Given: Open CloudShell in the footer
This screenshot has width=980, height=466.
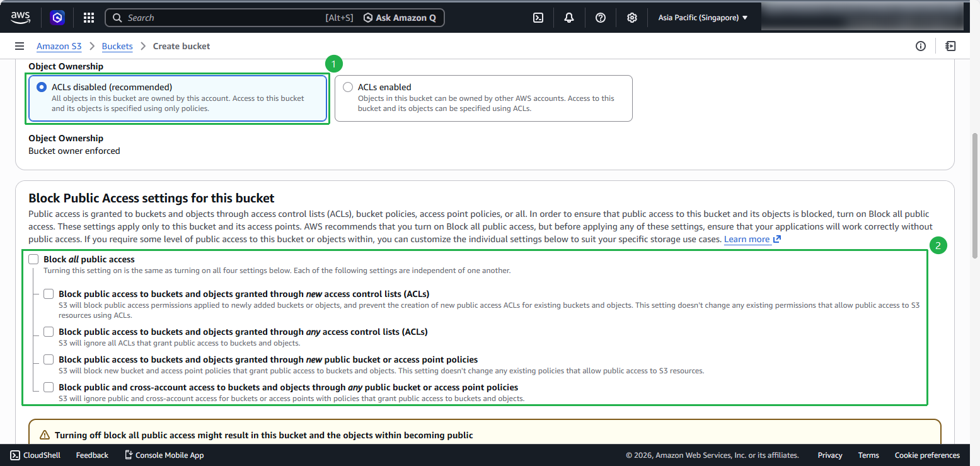Looking at the screenshot, I should pos(35,455).
